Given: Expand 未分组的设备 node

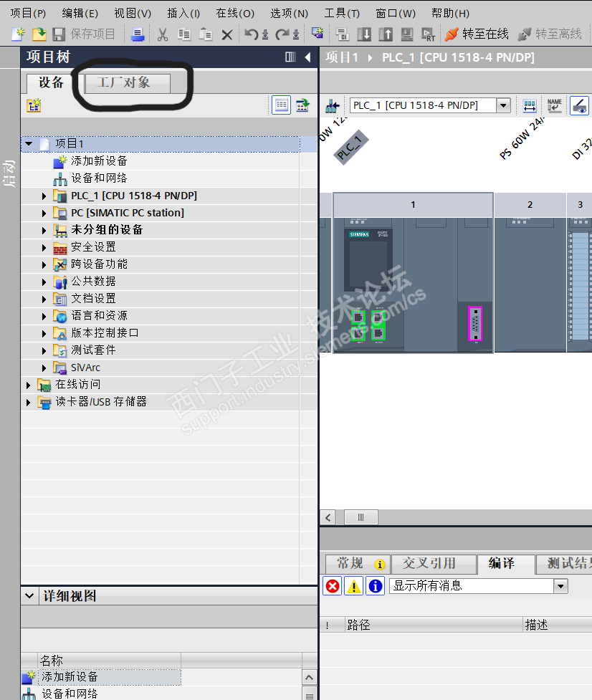Looking at the screenshot, I should [x=44, y=231].
